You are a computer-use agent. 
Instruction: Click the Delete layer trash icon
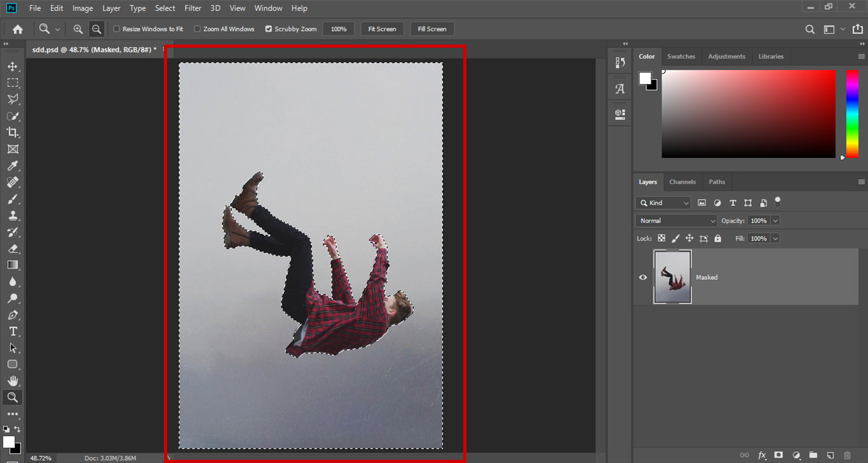[x=847, y=455]
